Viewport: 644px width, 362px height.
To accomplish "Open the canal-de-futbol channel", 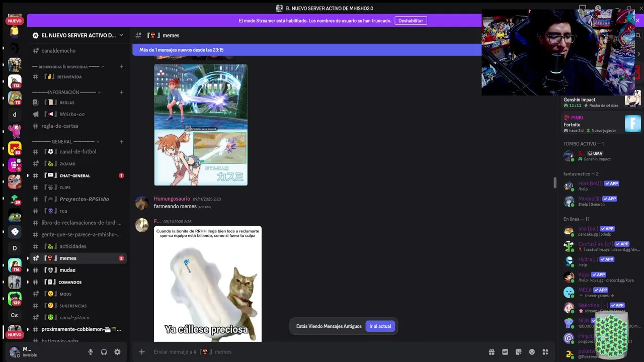I will [x=78, y=152].
